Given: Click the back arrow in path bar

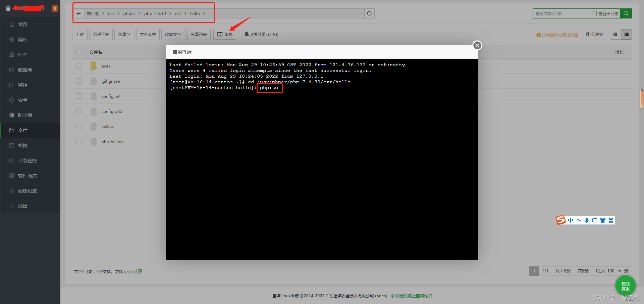Looking at the screenshot, I should (x=78, y=13).
